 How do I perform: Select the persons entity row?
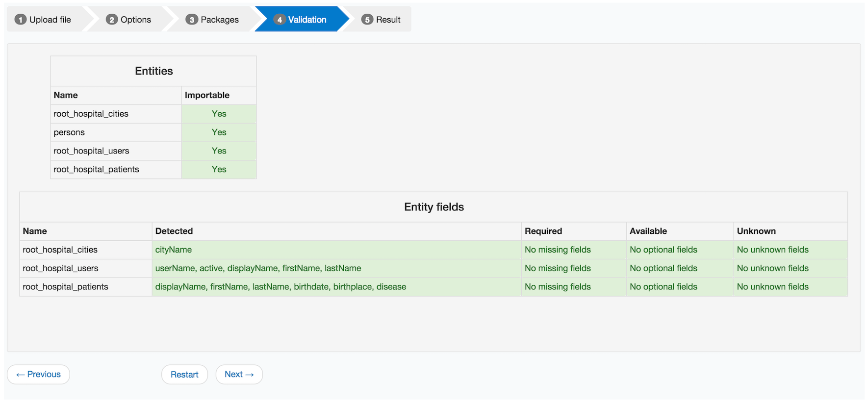coord(69,132)
